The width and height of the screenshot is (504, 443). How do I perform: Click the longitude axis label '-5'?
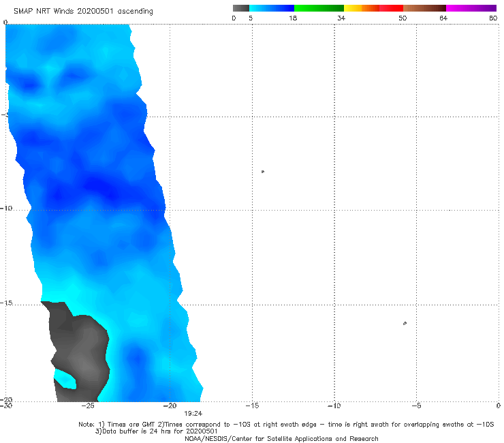tap(416, 406)
